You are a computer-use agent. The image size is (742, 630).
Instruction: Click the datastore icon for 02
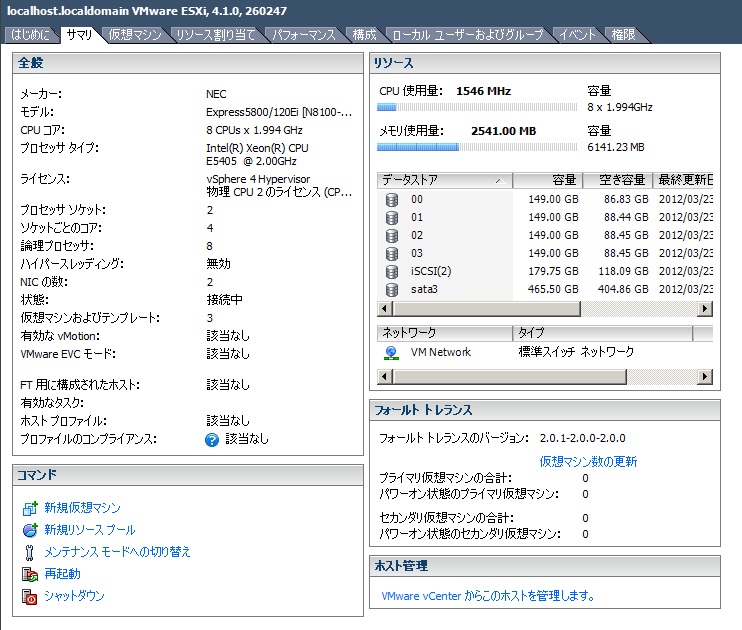click(392, 236)
